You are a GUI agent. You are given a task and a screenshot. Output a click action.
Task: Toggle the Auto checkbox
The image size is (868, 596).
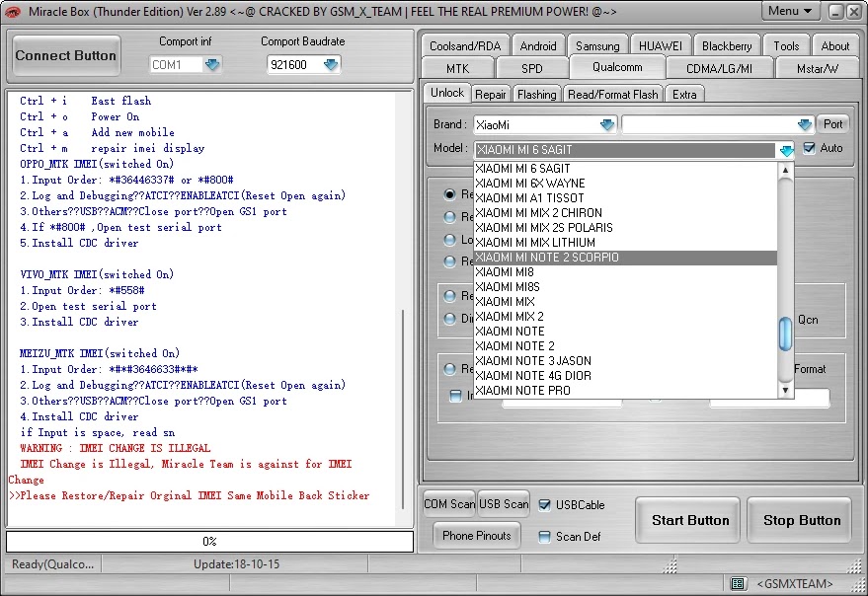(810, 148)
